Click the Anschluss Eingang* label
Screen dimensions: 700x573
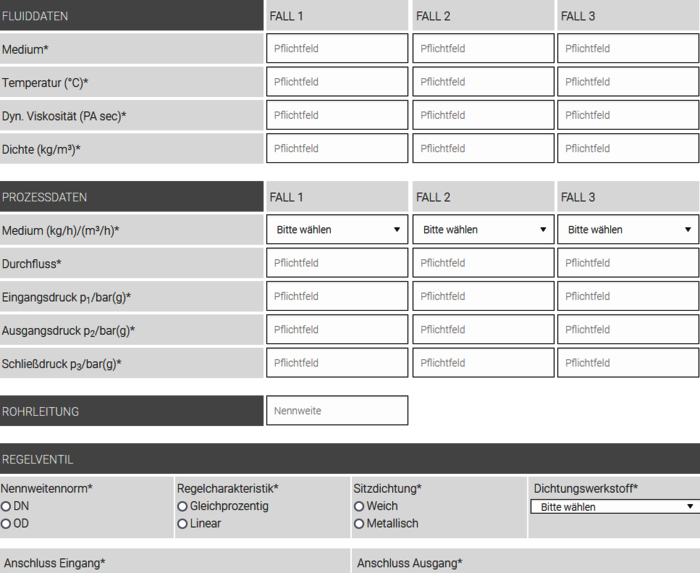[x=54, y=563]
